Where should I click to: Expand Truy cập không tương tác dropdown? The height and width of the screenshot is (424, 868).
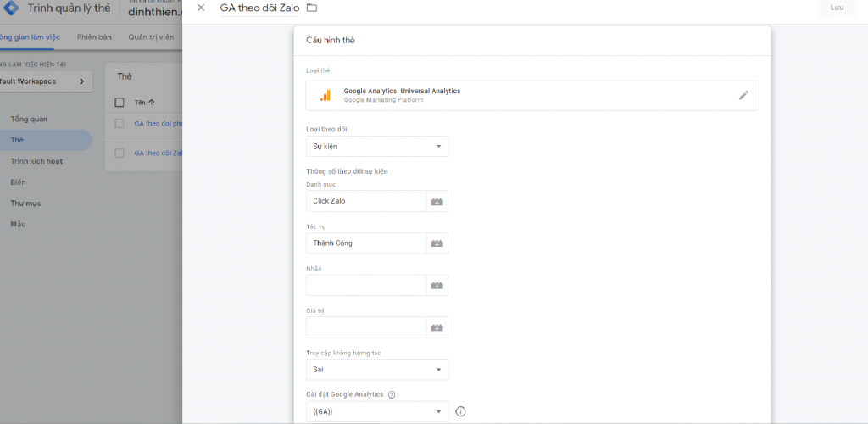pos(377,370)
